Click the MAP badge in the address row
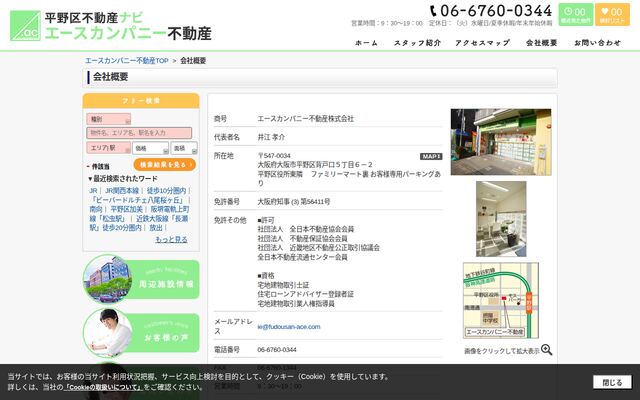The image size is (640, 400). [431, 156]
